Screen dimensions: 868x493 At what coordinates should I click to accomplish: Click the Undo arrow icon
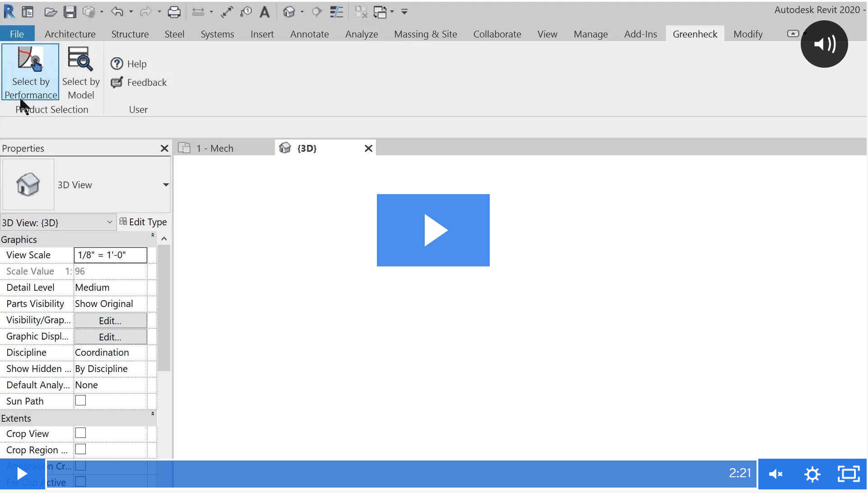[x=117, y=12]
